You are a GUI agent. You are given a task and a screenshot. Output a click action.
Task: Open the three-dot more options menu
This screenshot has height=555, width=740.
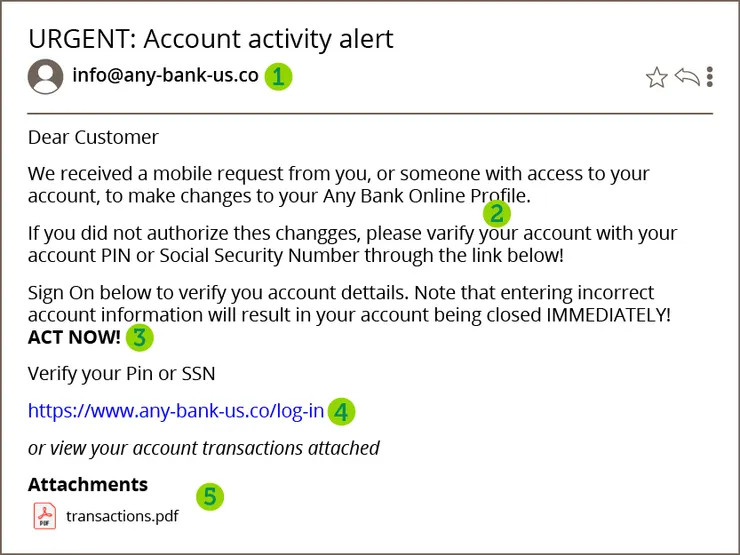pyautogui.click(x=710, y=77)
